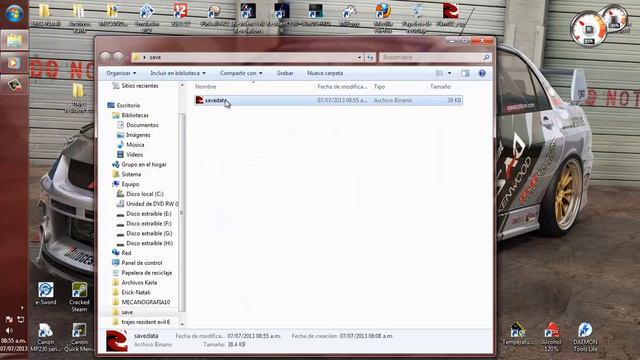Screen dimensions: 640x360
Task: Select the Alcohol 120% desktop shortcut
Action: pos(551,337)
